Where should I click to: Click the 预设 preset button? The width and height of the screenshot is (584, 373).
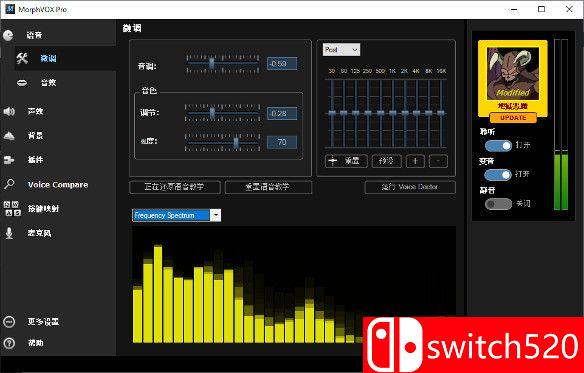387,161
